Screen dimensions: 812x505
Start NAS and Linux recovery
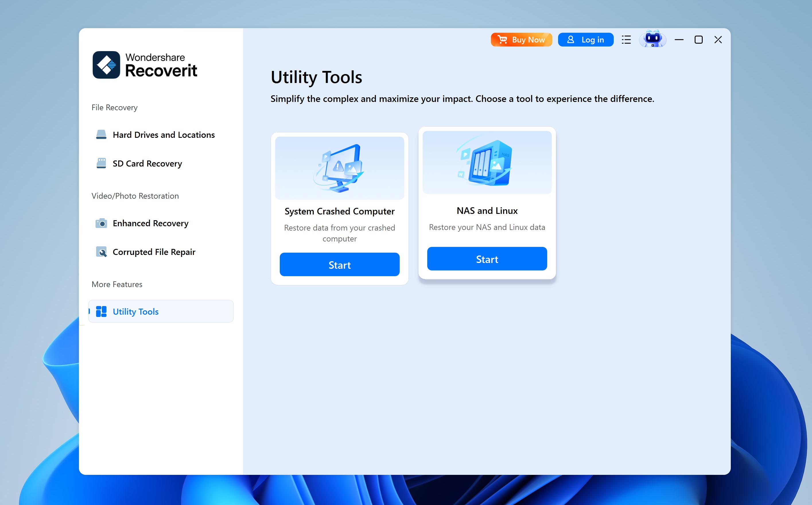click(487, 259)
